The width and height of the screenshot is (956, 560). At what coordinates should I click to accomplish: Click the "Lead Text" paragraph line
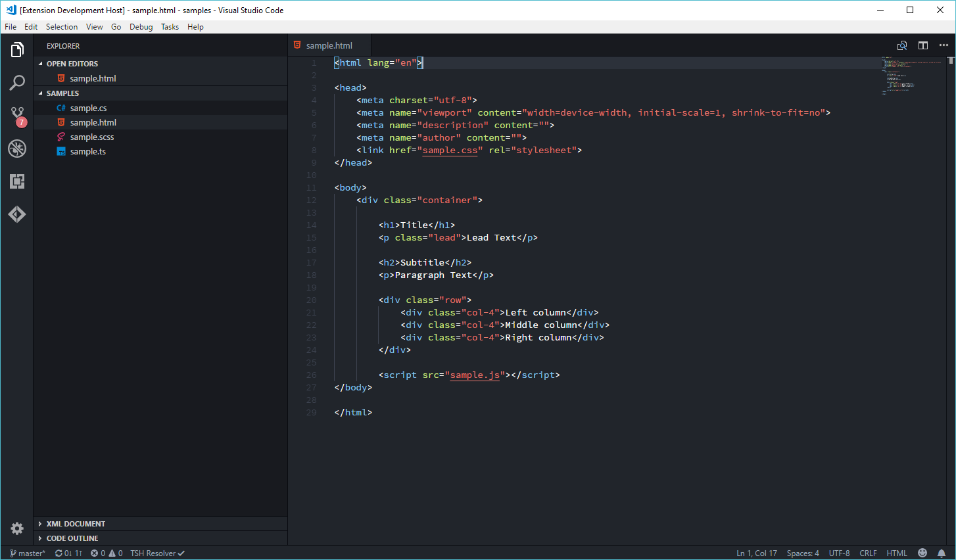458,237
